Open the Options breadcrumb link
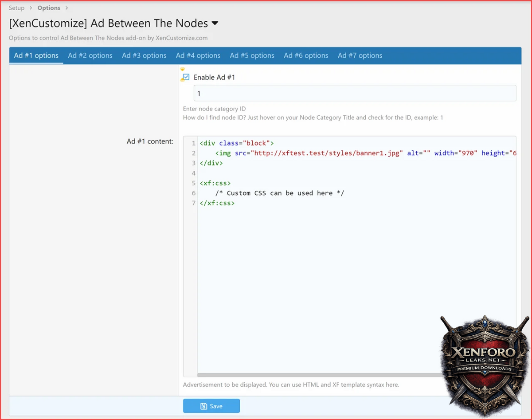 tap(49, 8)
